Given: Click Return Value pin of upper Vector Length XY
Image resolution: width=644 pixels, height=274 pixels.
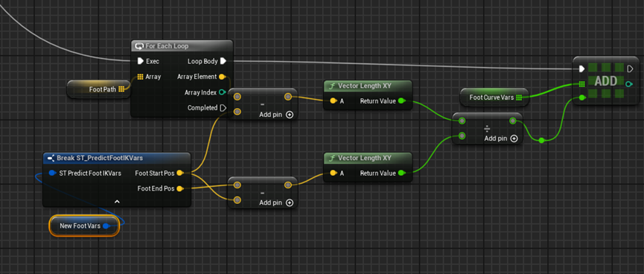Looking at the screenshot, I should (401, 101).
